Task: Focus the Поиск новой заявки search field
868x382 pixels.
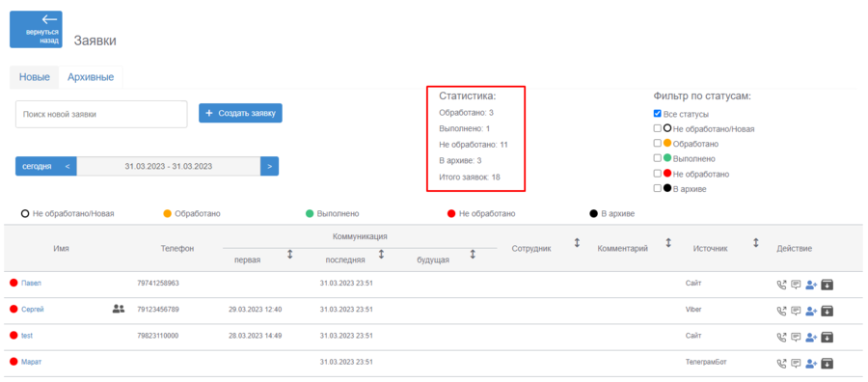Action: pos(101,114)
